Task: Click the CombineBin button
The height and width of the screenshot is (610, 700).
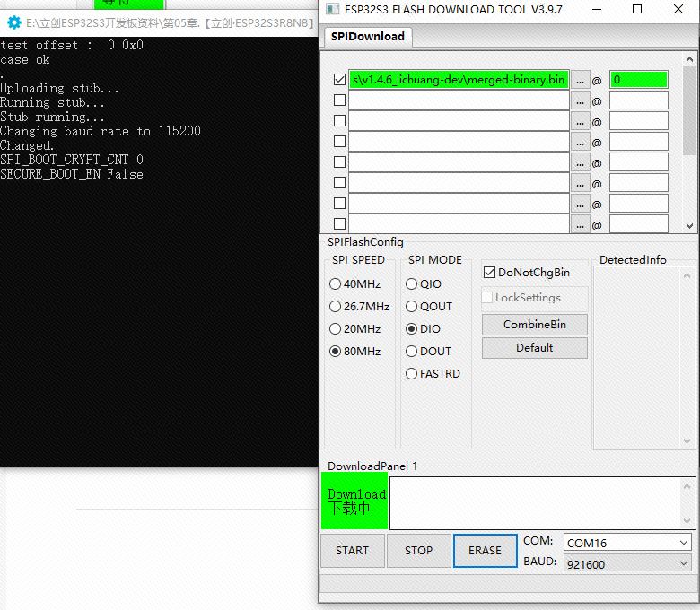Action: point(534,325)
